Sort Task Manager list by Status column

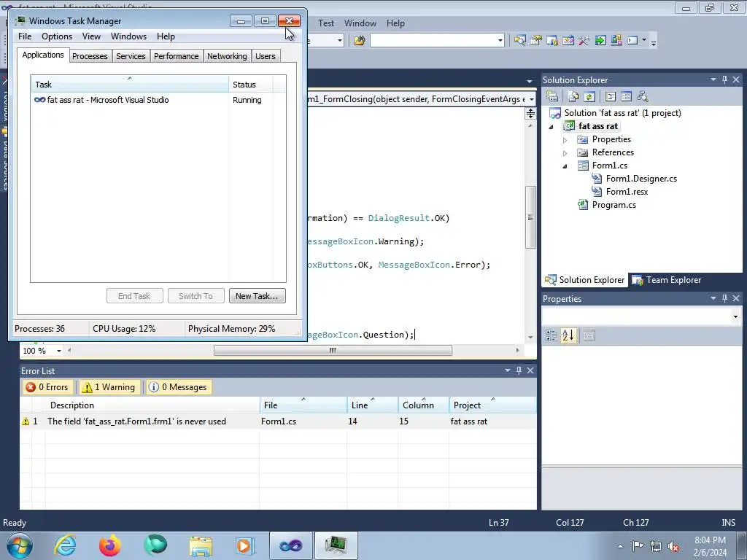click(x=251, y=85)
